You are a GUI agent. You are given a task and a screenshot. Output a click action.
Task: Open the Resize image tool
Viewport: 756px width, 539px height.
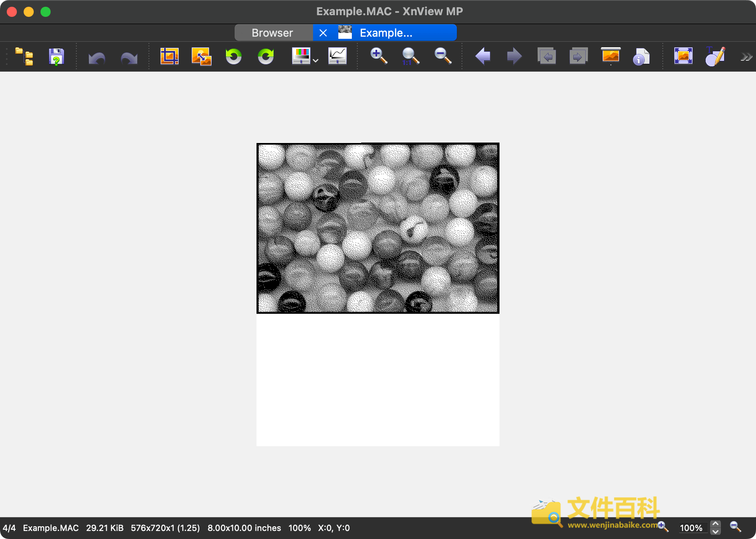point(202,56)
